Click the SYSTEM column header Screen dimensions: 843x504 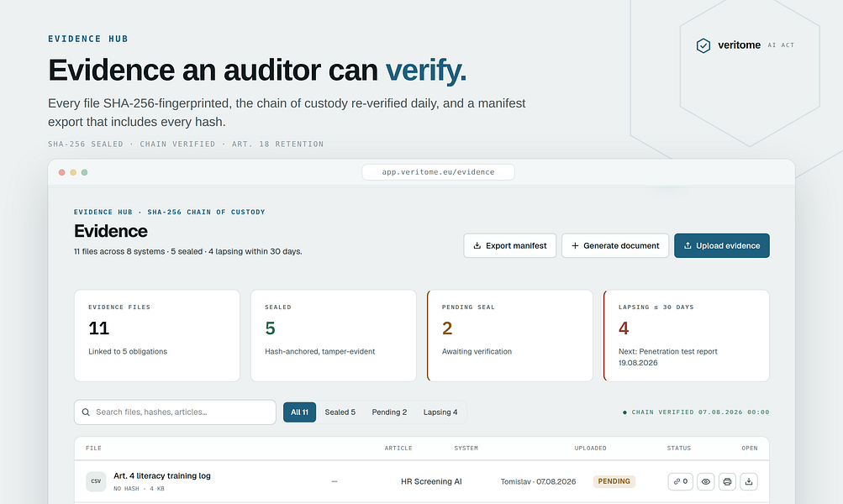click(x=466, y=448)
